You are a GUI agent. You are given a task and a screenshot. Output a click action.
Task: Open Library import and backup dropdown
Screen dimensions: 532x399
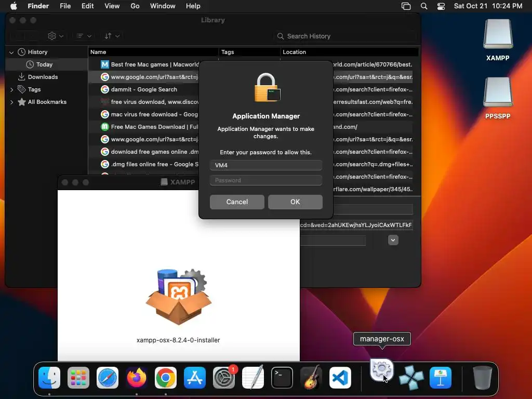pyautogui.click(x=112, y=36)
